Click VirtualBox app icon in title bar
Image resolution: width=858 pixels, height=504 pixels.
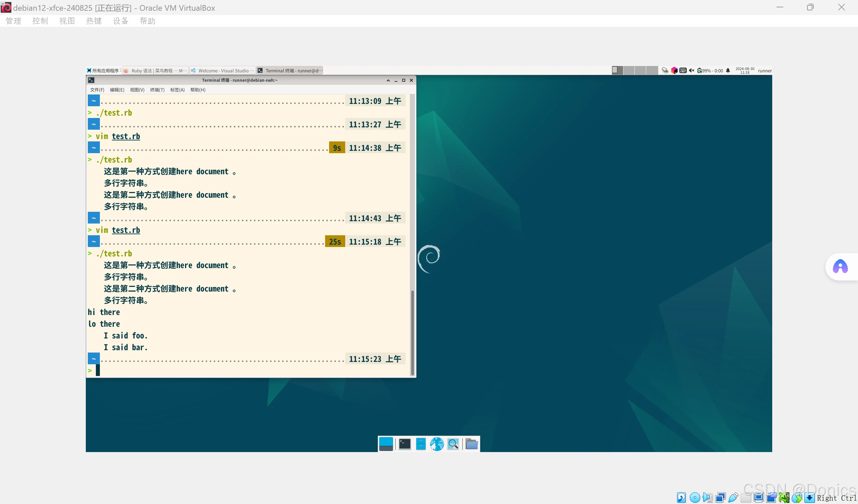(x=6, y=7)
